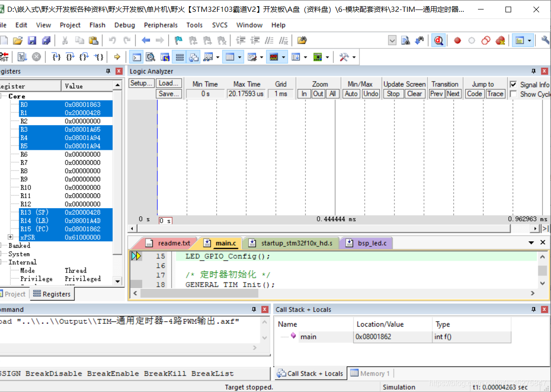
Task: Click the Step Over icon
Action: 70,56
